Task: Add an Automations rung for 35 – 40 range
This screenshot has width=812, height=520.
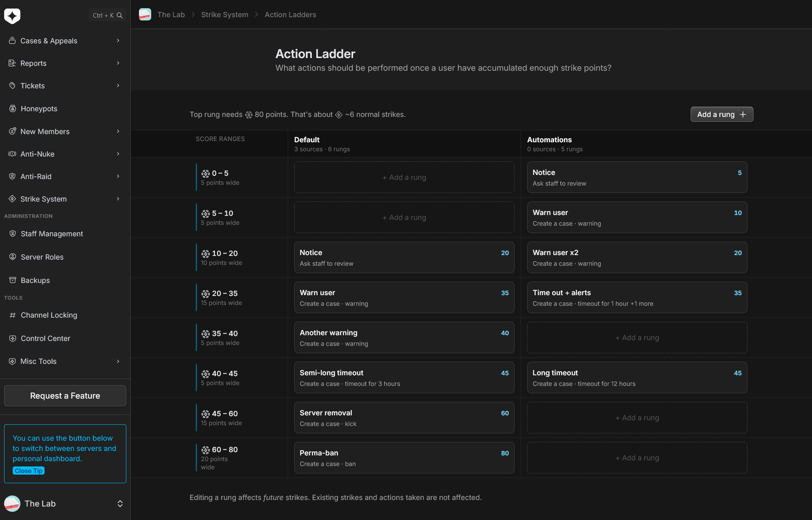Action: pyautogui.click(x=637, y=338)
